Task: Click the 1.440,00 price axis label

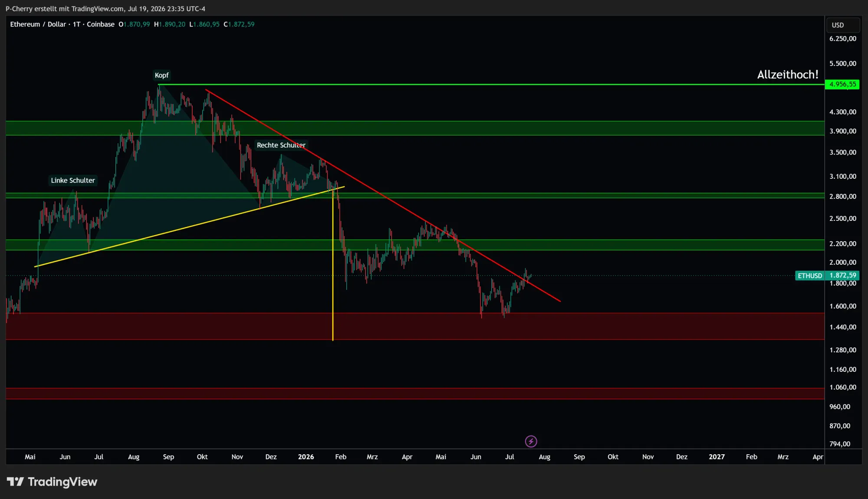Action: pos(842,327)
